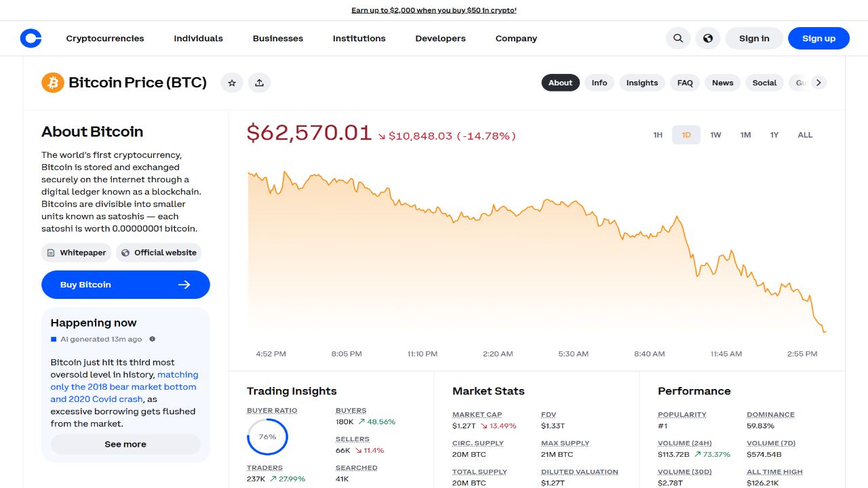Open the FAQ tab

[x=685, y=83]
